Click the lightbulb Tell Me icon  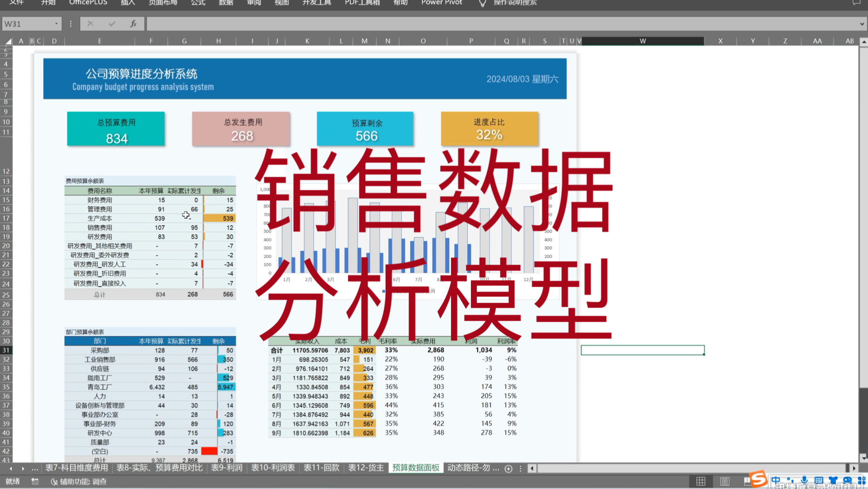coord(482,3)
